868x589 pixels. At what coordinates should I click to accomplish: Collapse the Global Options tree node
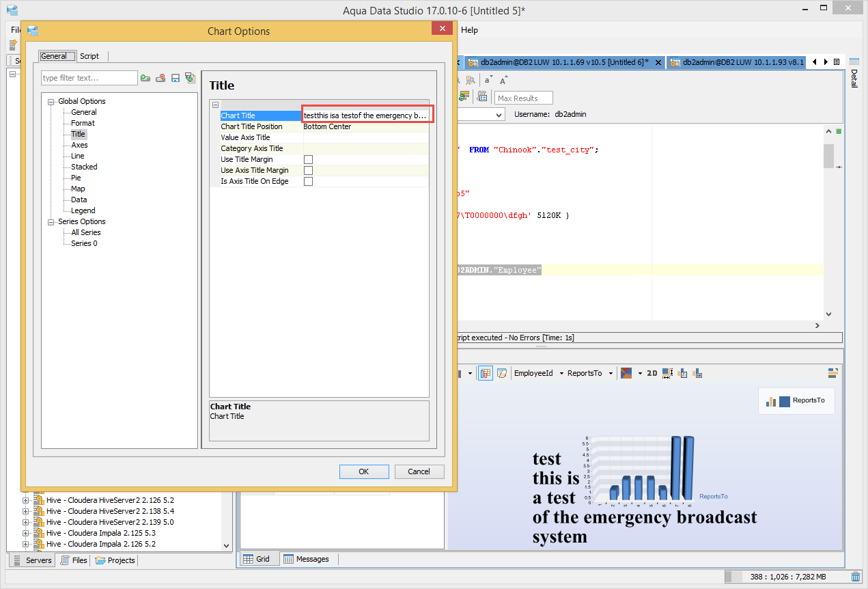[x=51, y=102]
